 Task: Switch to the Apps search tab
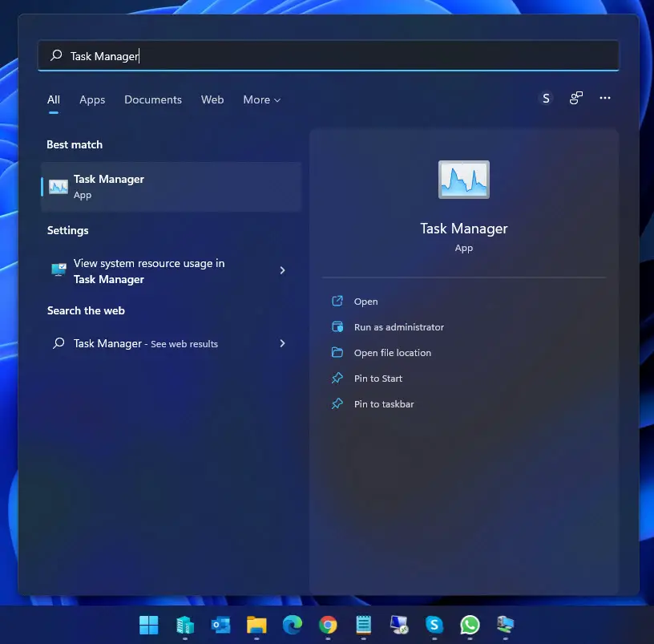pos(92,100)
